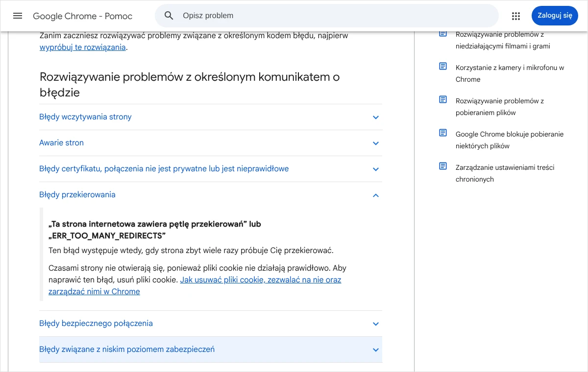This screenshot has width=588, height=372.
Task: Click the 'Błędy bezpiecznego połączenia' heading text
Action: point(96,324)
